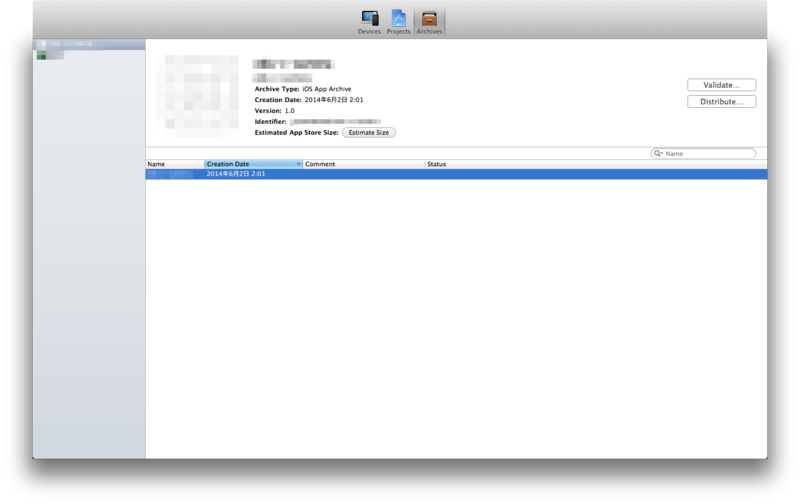Click the Version 1.0 value
This screenshot has width=800, height=504.
(x=289, y=111)
